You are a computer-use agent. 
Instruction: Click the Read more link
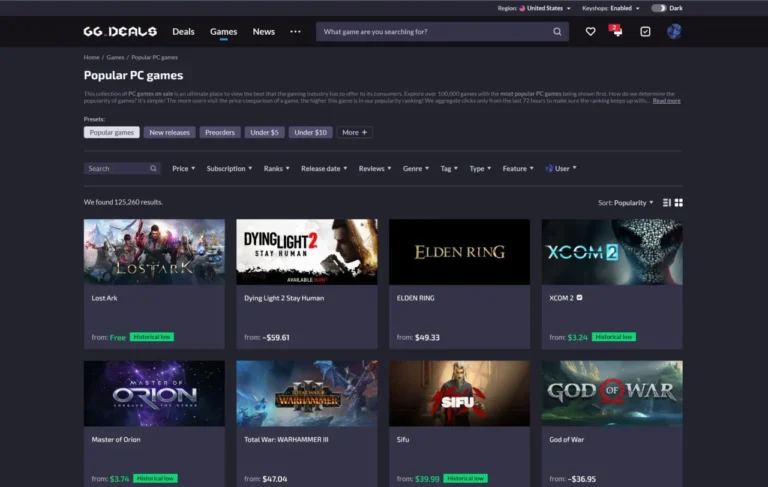667,101
